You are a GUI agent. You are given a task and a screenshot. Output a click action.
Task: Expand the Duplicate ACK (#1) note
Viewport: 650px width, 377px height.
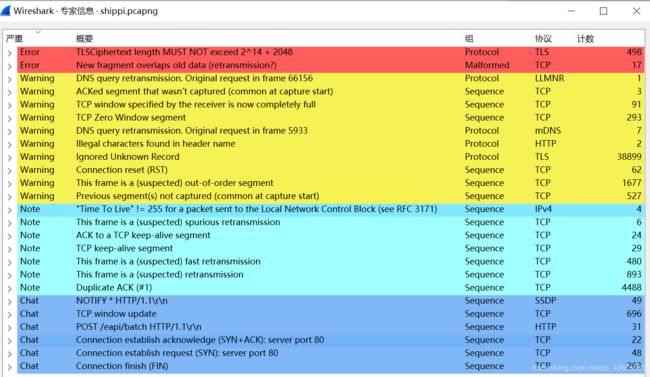(x=10, y=288)
